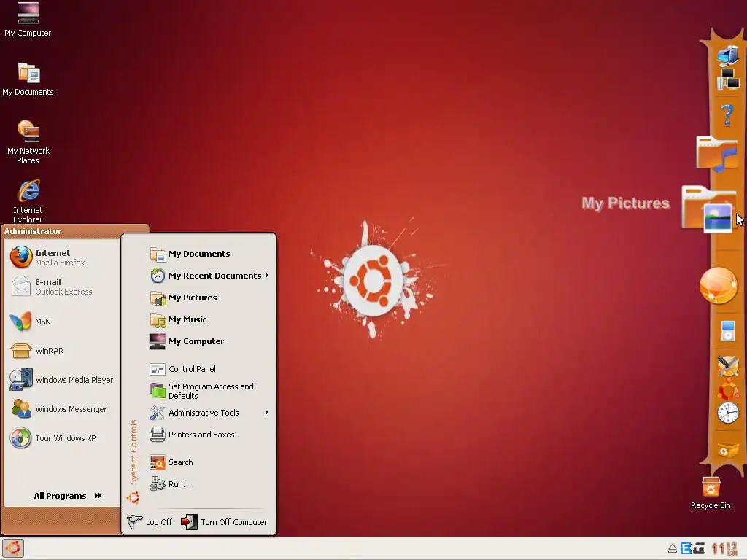The image size is (747, 560).
Task: Click the black tray icon beside the blue E
Action: pos(699,548)
